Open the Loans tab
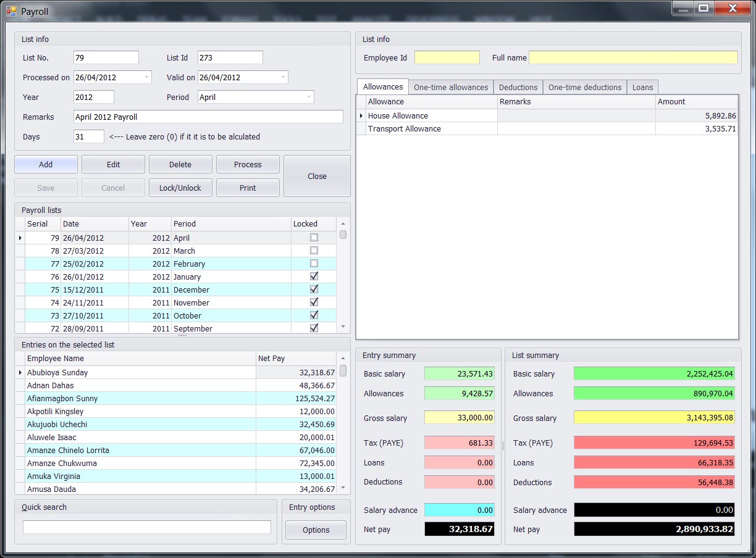The height and width of the screenshot is (558, 756). coord(642,87)
